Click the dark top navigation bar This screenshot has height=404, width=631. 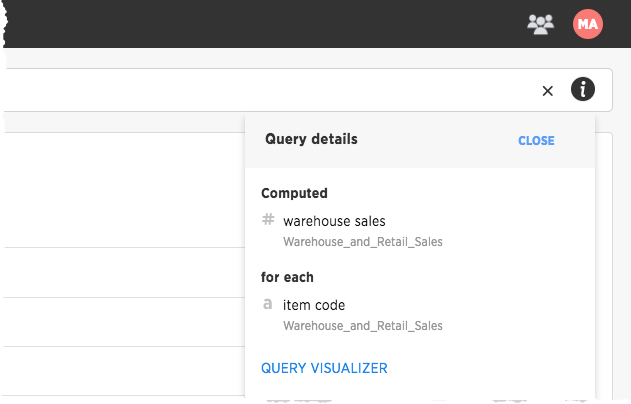tap(262, 24)
